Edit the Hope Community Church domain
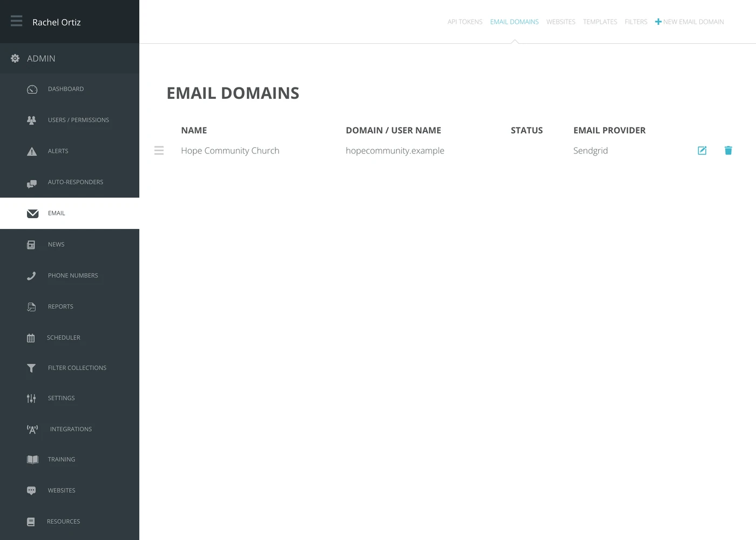This screenshot has height=540, width=756. 702,151
